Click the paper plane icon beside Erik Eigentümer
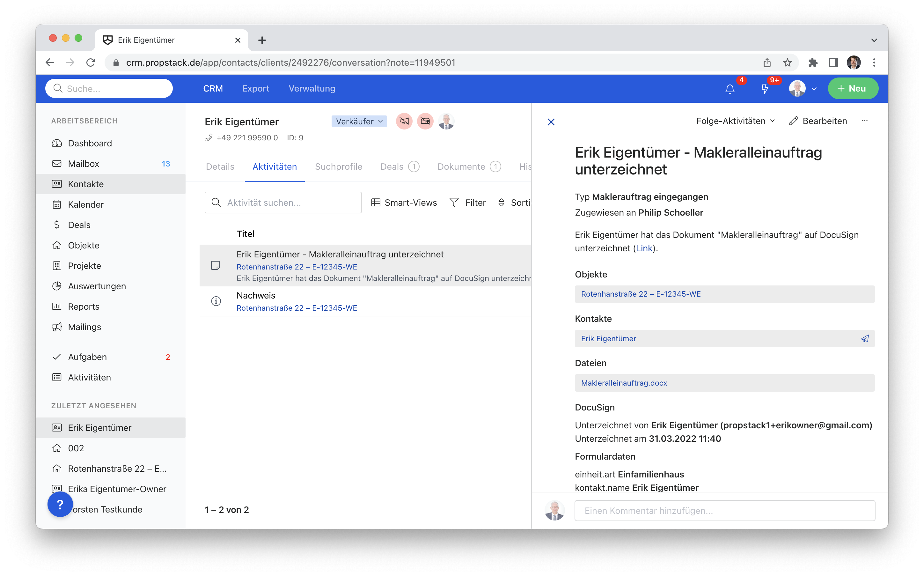Screen dimensions: 924x576 (x=865, y=338)
